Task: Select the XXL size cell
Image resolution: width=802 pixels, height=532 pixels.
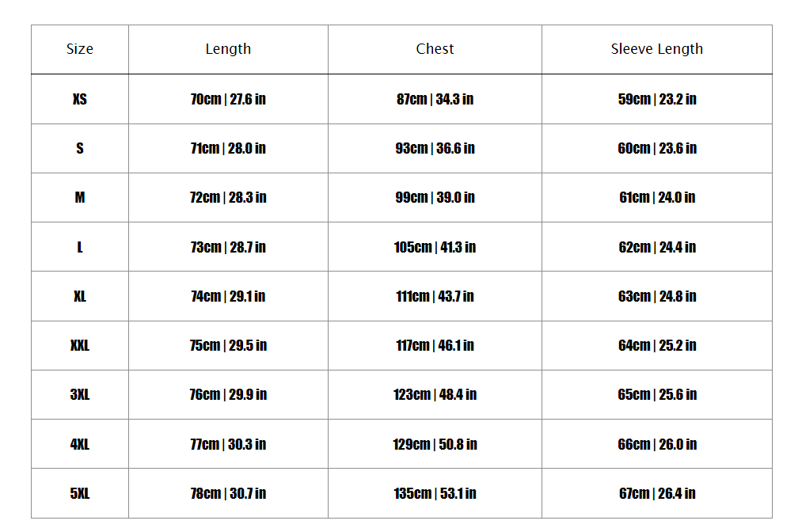Action: [x=80, y=345]
